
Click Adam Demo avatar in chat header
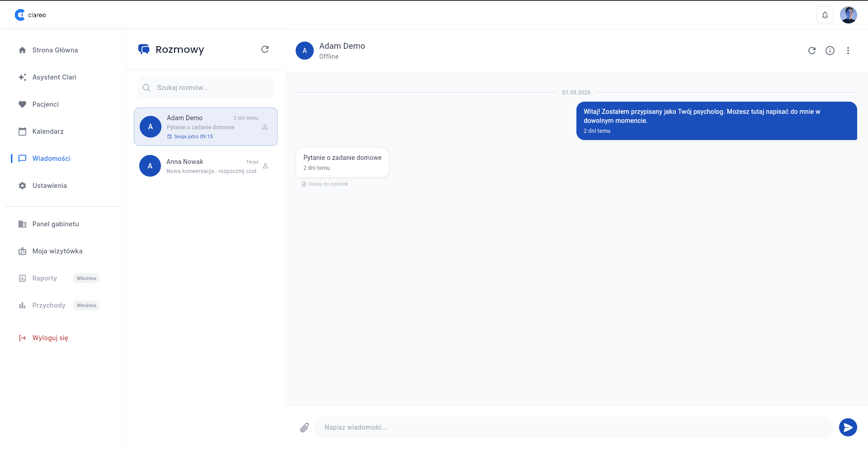[x=305, y=51]
